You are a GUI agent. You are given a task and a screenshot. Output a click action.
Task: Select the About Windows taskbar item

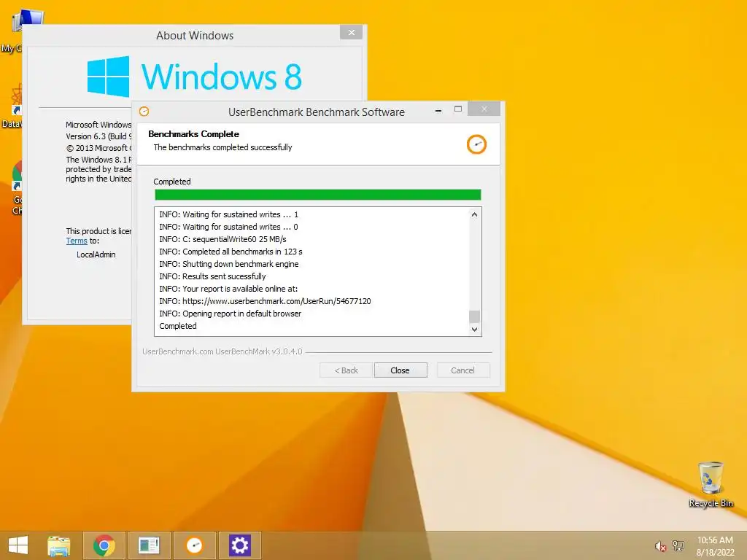pos(149,545)
